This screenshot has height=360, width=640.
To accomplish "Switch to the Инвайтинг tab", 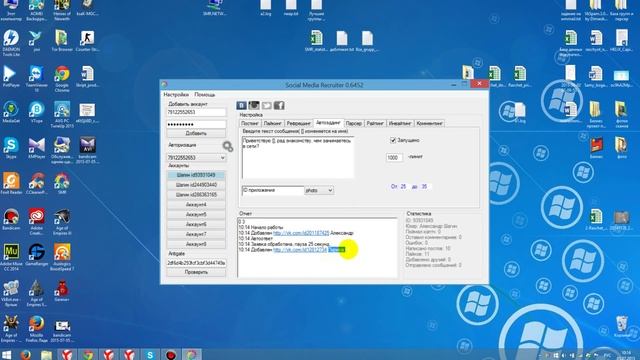I will [400, 123].
